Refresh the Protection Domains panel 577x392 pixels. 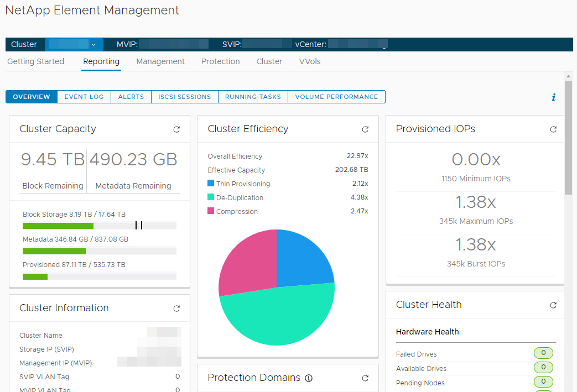tap(365, 378)
